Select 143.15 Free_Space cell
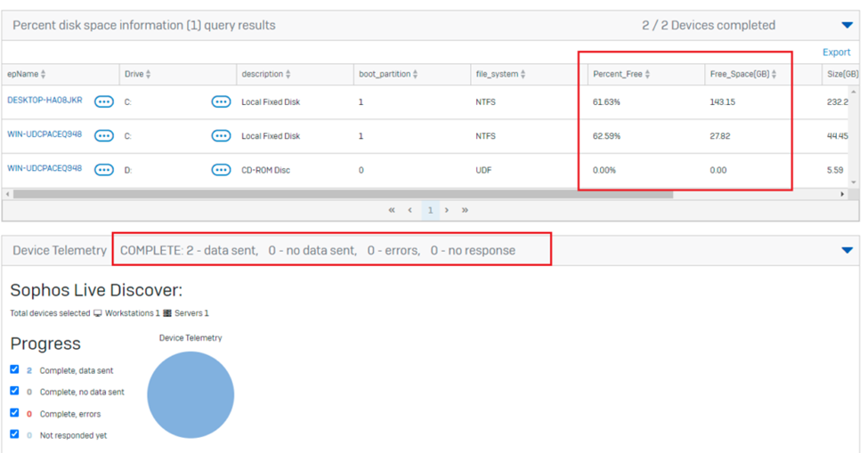Screen dimensions: 868x453 click(x=722, y=101)
